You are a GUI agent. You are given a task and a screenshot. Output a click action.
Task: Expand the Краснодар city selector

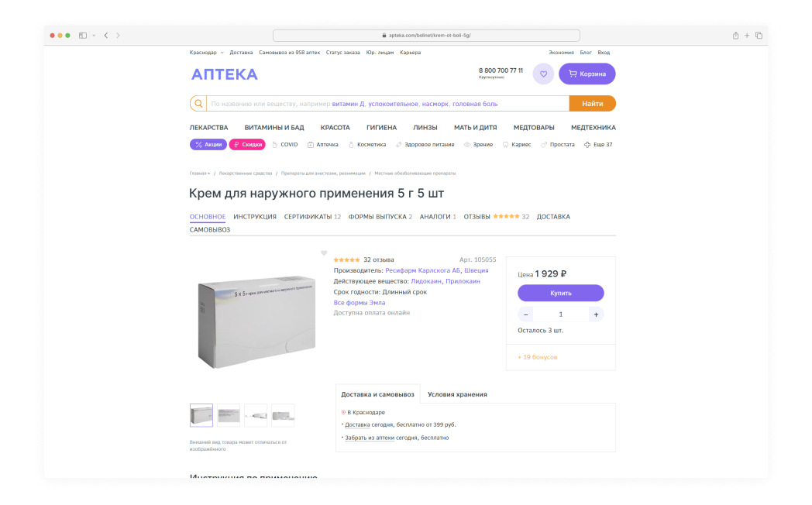coord(206,53)
